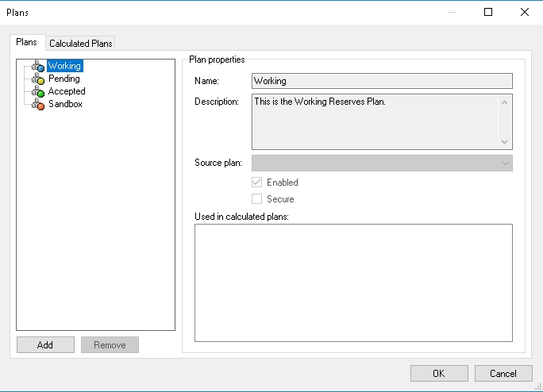Dismiss dialog with Cancel button
Viewport: 543px width, 392px height.
tap(503, 373)
